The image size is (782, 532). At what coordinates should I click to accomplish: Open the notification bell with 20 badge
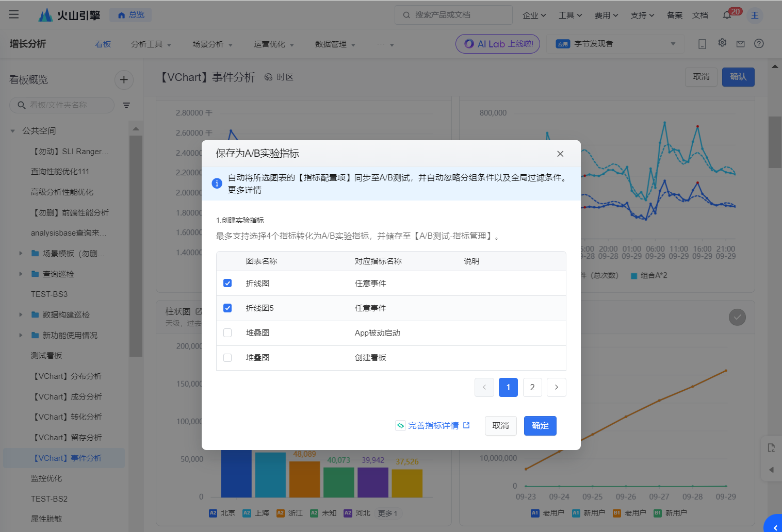click(x=727, y=15)
